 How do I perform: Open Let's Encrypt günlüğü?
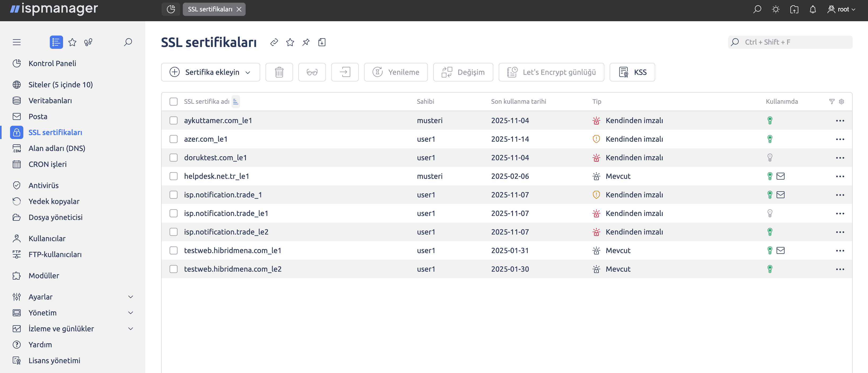[551, 72]
